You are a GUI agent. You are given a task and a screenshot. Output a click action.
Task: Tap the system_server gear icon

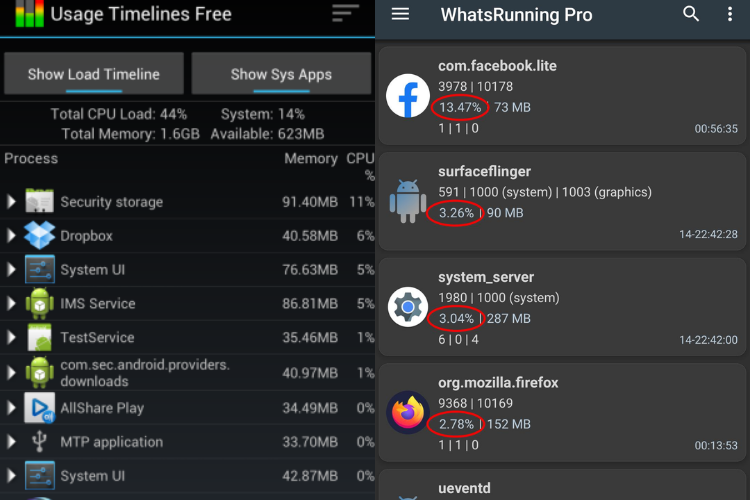(x=408, y=307)
